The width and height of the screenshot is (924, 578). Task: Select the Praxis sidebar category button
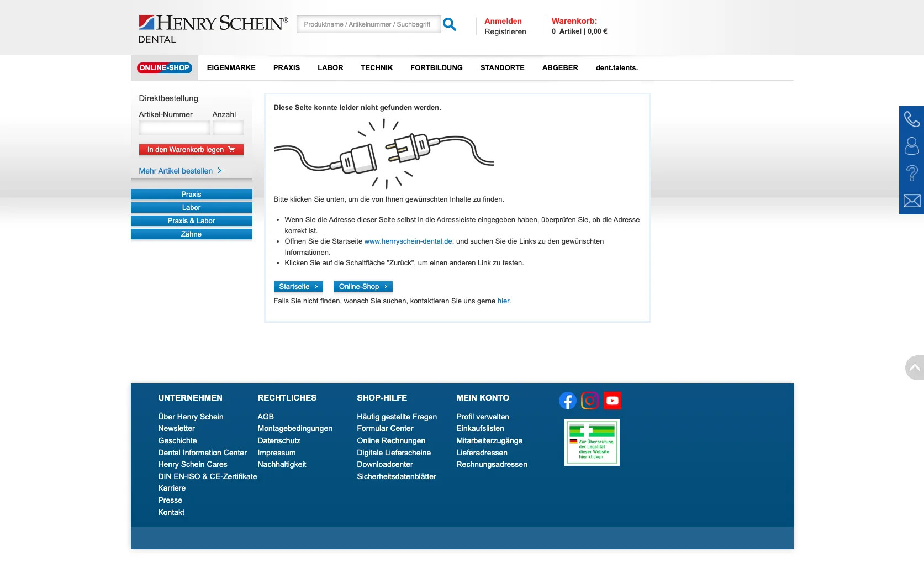click(x=192, y=195)
